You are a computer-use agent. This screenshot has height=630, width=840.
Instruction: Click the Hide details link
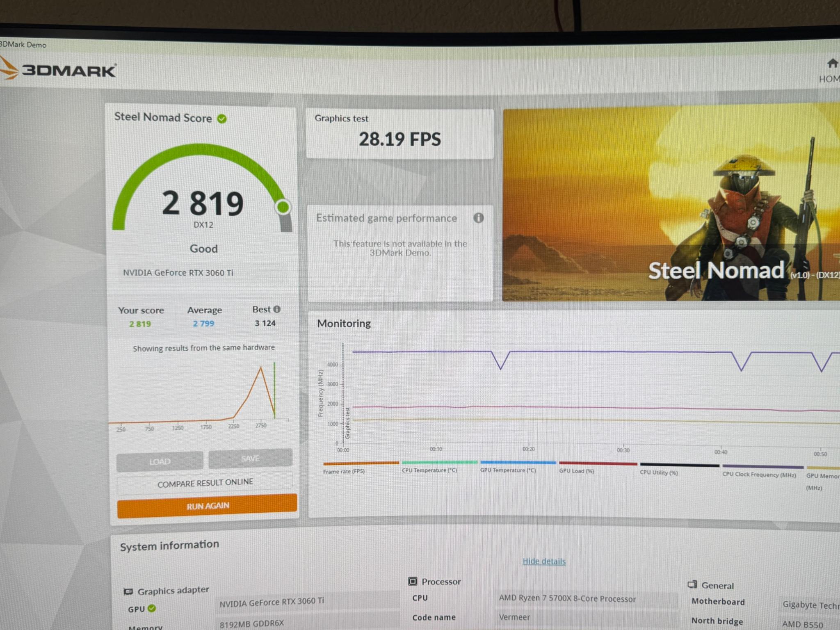[544, 561]
